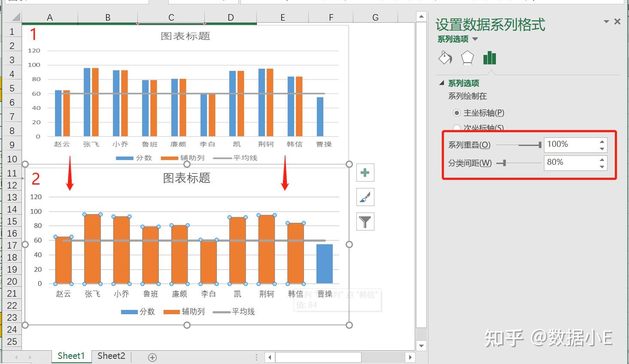Select the 主坐标轴(P) radio button
The width and height of the screenshot is (629, 364).
[457, 113]
